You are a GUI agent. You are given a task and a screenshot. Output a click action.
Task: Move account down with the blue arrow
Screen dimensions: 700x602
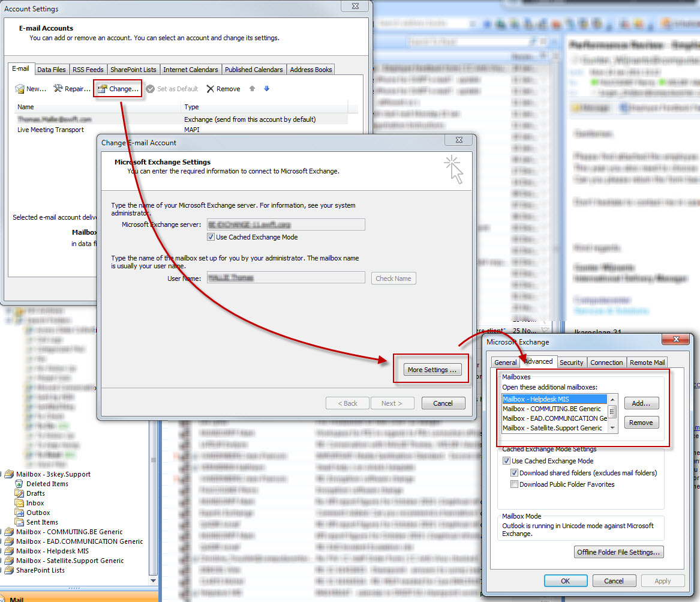(266, 88)
